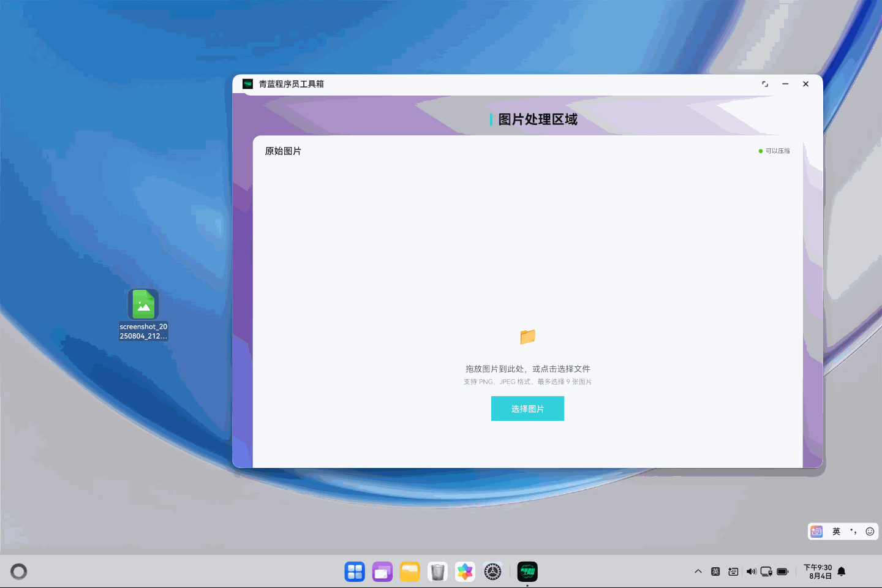The image size is (882, 588).
Task: Open the calendar by clicking the date display
Action: pyautogui.click(x=819, y=571)
